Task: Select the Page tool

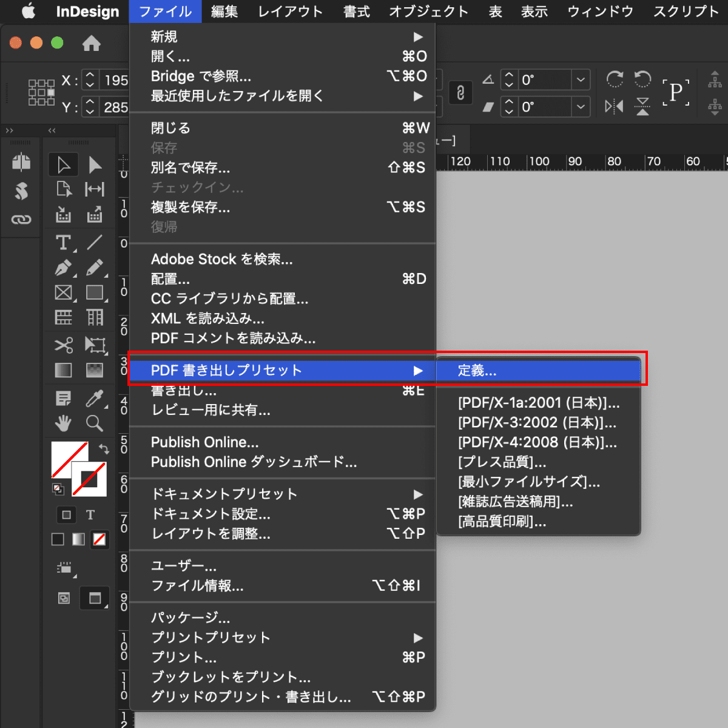Action: pos(64,189)
